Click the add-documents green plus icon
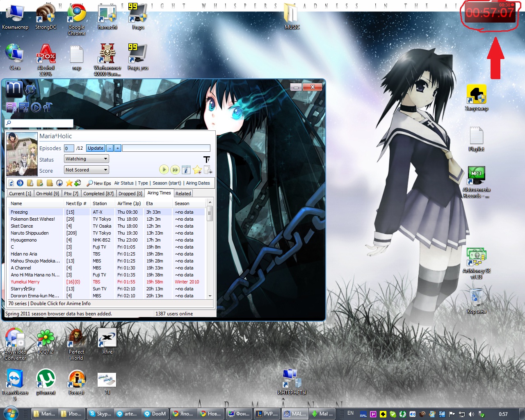525x420 pixels. (x=78, y=183)
